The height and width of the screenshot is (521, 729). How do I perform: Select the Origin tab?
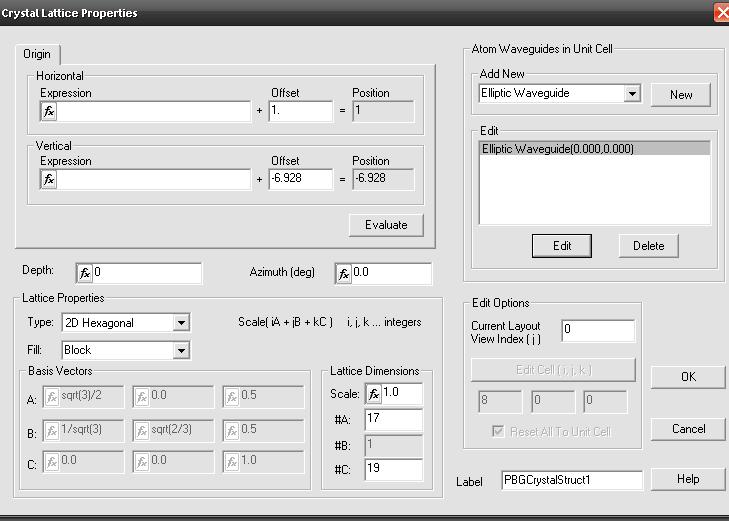(x=37, y=54)
